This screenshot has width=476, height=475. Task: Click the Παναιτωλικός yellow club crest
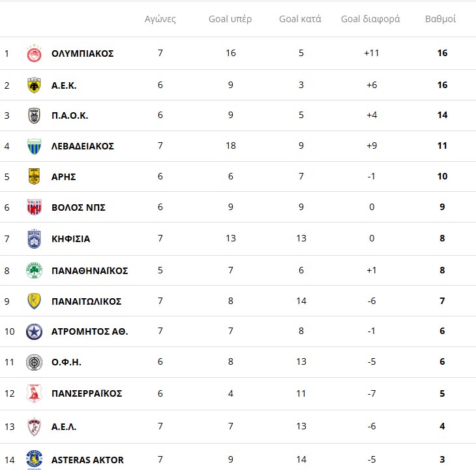click(34, 301)
